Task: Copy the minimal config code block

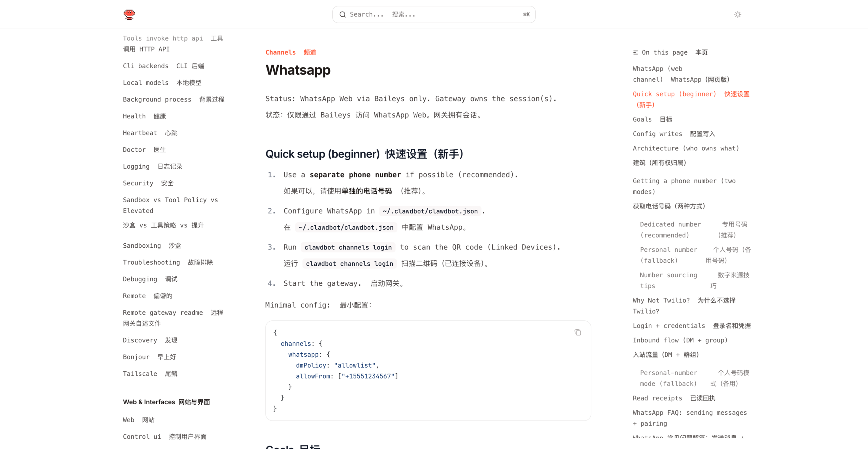Action: [x=577, y=332]
